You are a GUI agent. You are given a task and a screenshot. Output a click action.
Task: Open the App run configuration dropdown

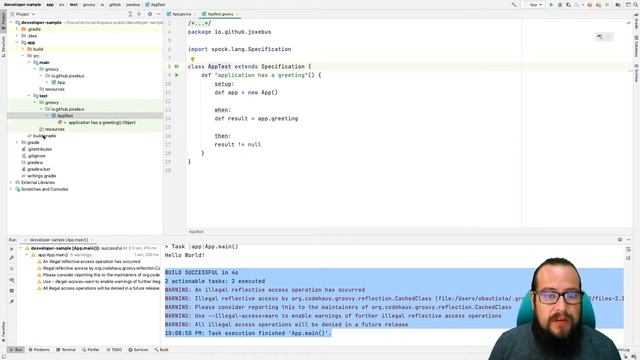pyautogui.click(x=535, y=5)
